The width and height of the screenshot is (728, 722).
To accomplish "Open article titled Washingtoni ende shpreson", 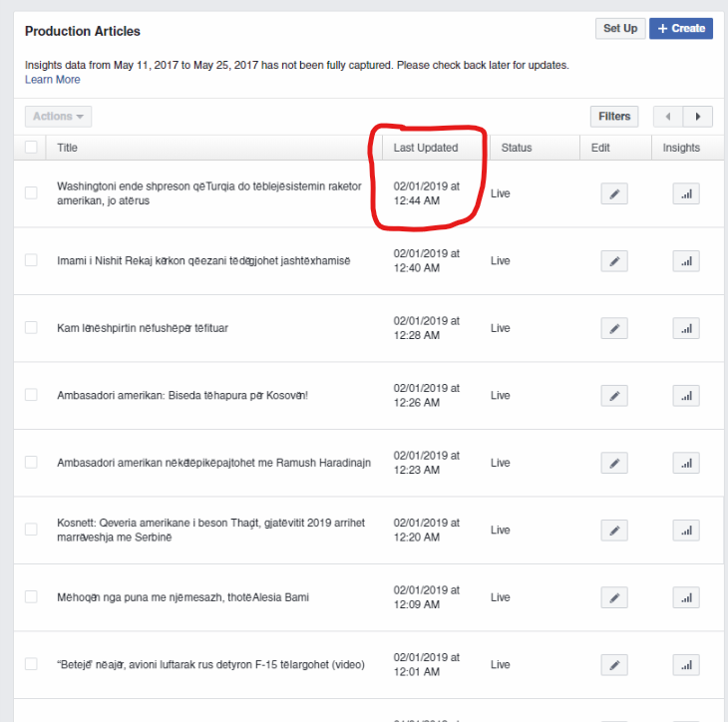I will (209, 193).
